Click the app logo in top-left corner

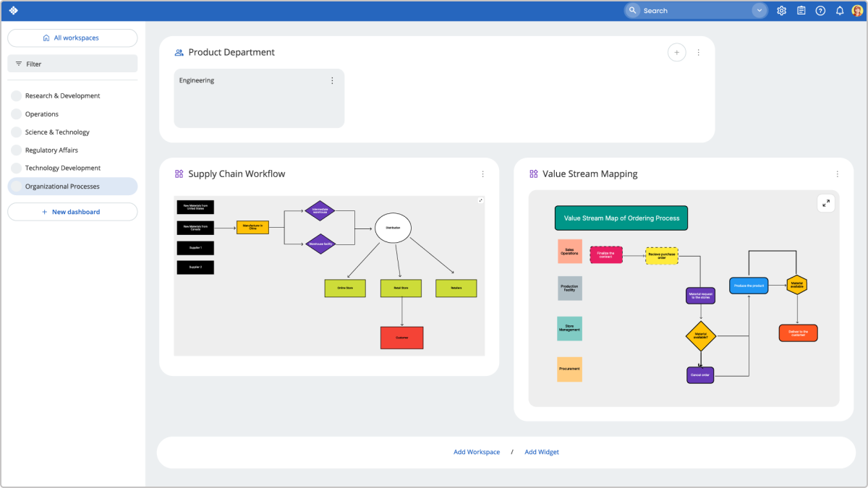coord(14,10)
